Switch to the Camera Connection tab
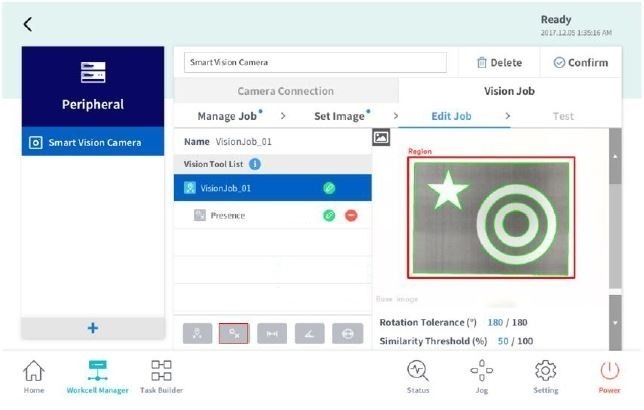 [x=286, y=91]
